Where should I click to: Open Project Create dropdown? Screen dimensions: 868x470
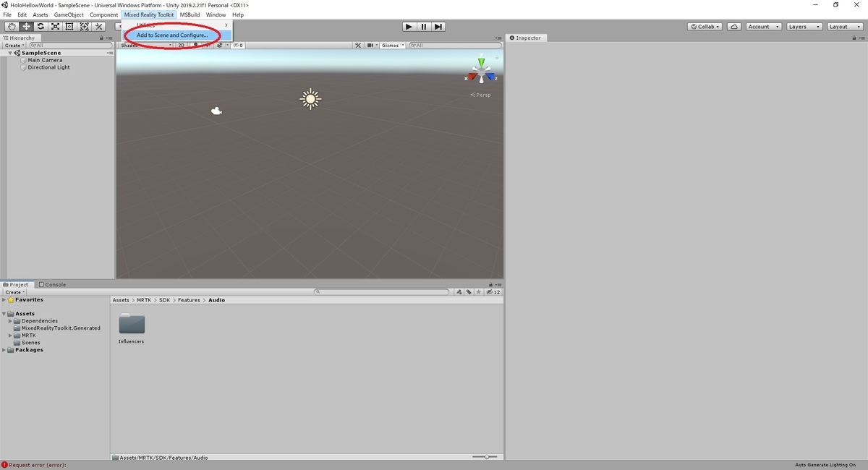tap(14, 292)
